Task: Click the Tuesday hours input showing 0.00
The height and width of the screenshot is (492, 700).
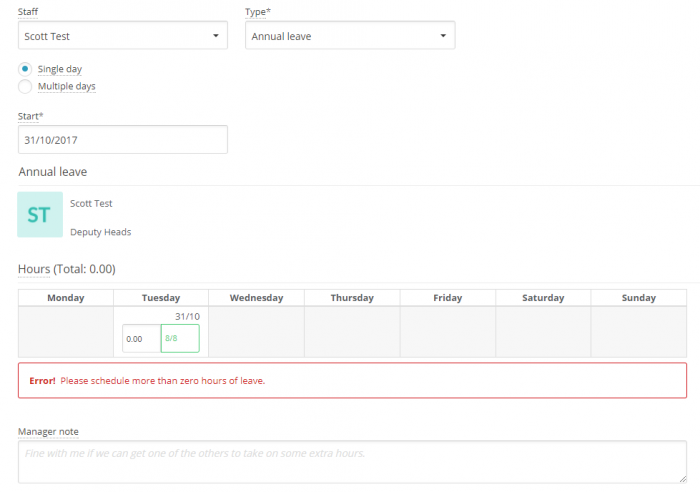Action: [x=142, y=339]
